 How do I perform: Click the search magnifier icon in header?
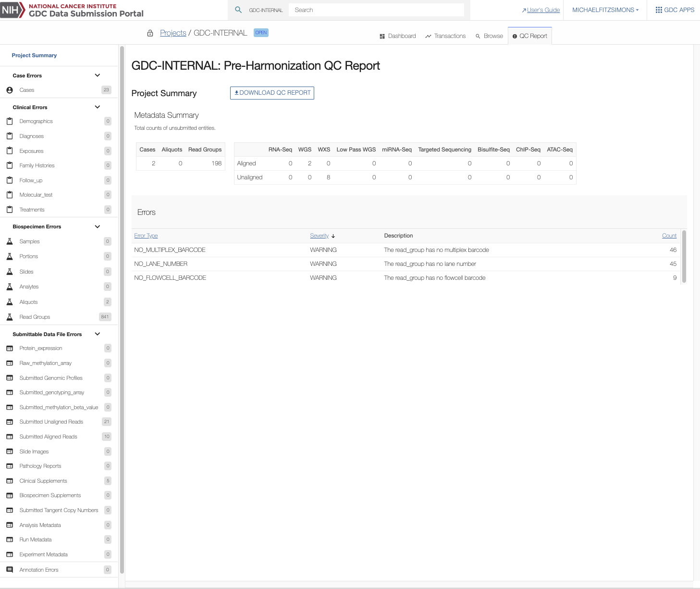(238, 10)
